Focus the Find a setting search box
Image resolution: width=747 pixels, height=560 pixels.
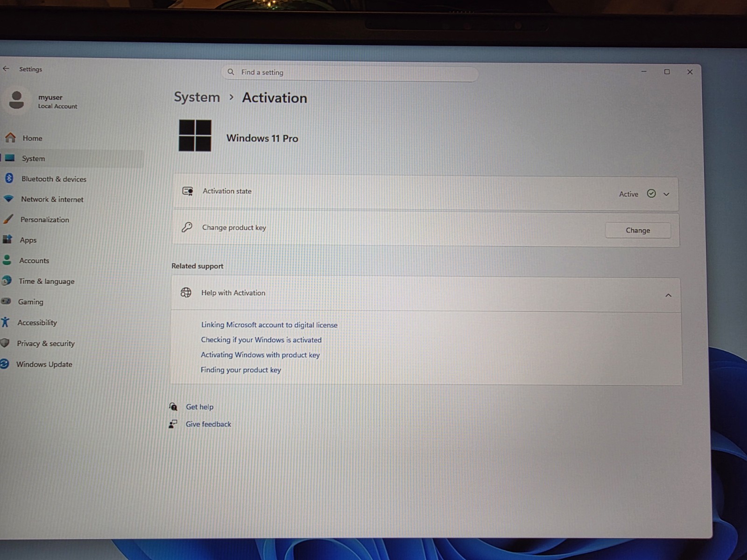350,72
